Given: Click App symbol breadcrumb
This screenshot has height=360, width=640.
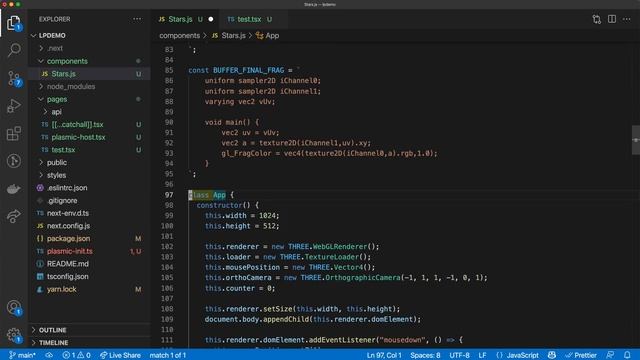Looking at the screenshot, I should click(267, 36).
